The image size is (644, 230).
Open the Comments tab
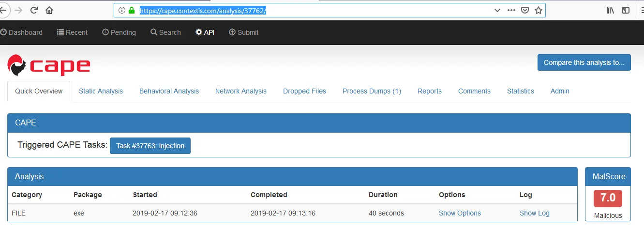tap(474, 91)
